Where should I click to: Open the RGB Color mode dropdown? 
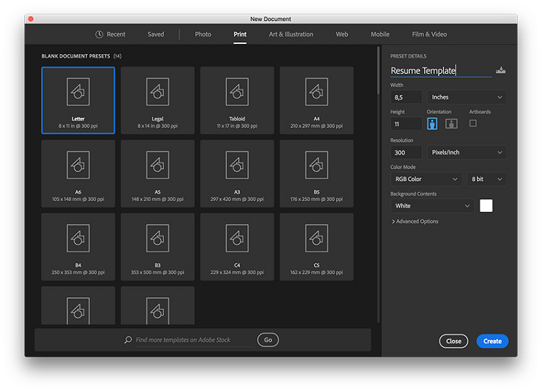click(x=426, y=179)
